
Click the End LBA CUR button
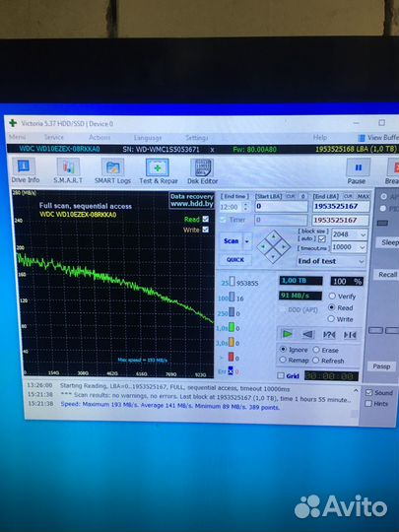pos(348,196)
